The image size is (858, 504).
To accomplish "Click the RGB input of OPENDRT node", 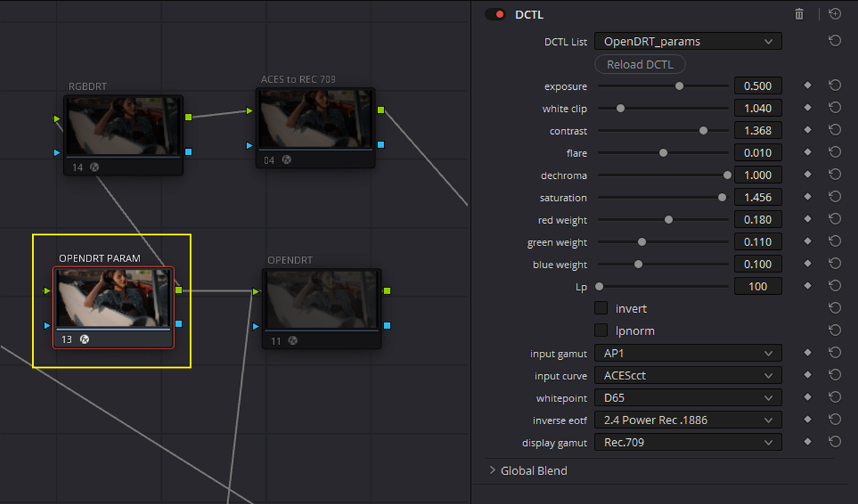I will [x=256, y=292].
